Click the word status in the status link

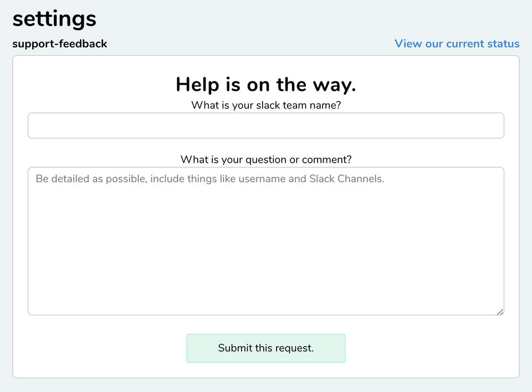pos(503,44)
